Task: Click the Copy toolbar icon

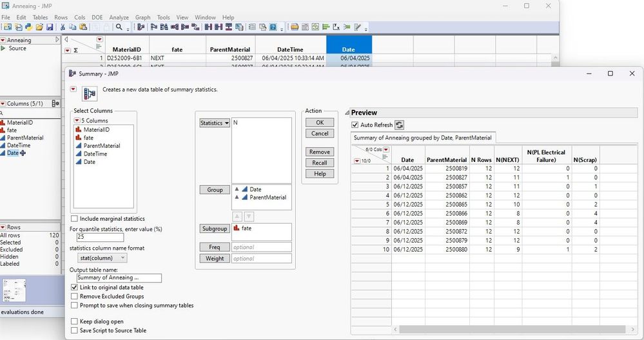Action: 73,27
